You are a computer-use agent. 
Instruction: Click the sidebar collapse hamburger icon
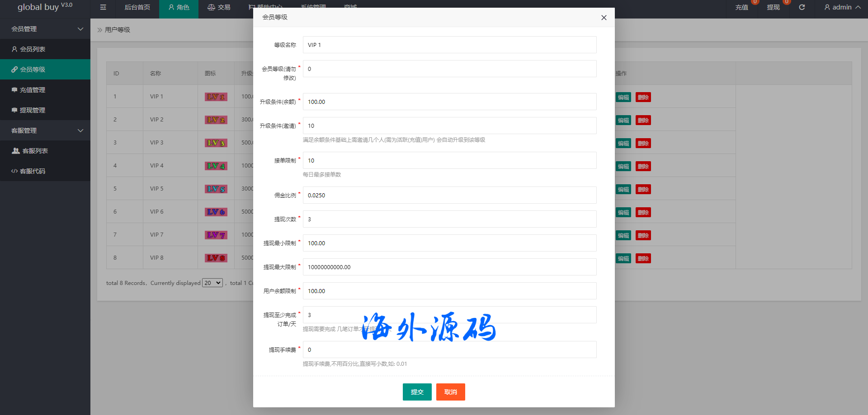(103, 7)
